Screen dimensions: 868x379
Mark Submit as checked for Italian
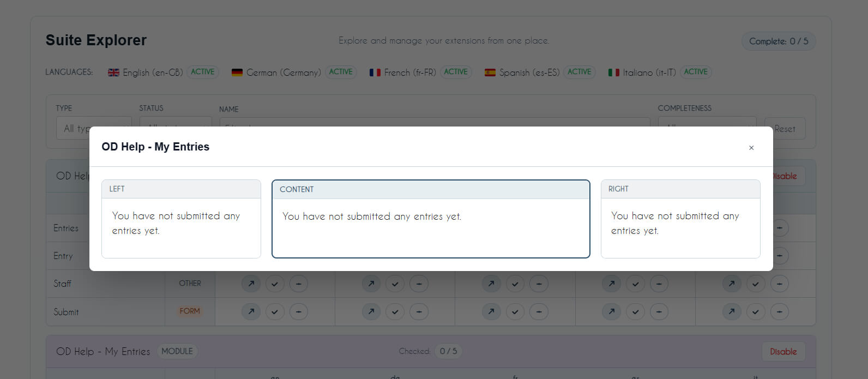click(755, 311)
